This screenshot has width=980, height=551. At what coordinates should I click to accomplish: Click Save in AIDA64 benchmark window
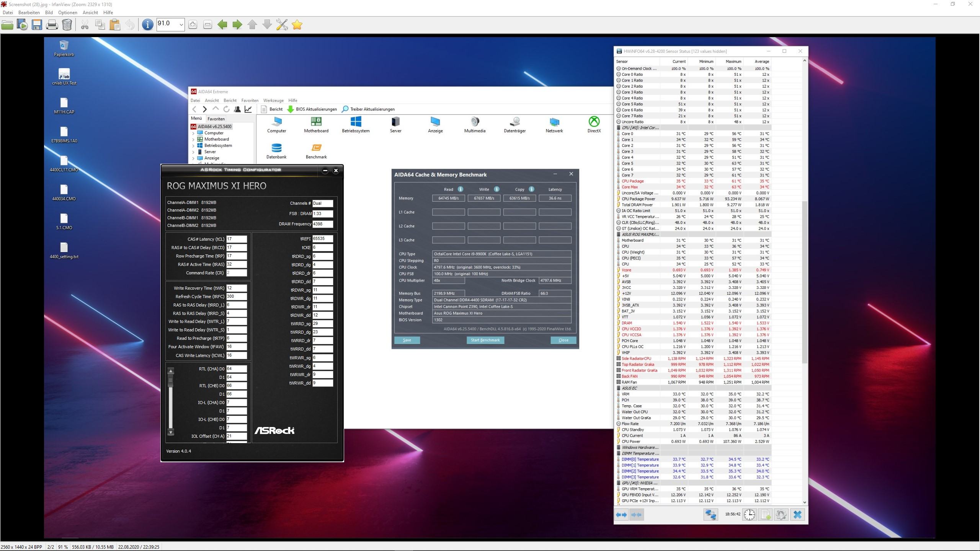pos(407,340)
